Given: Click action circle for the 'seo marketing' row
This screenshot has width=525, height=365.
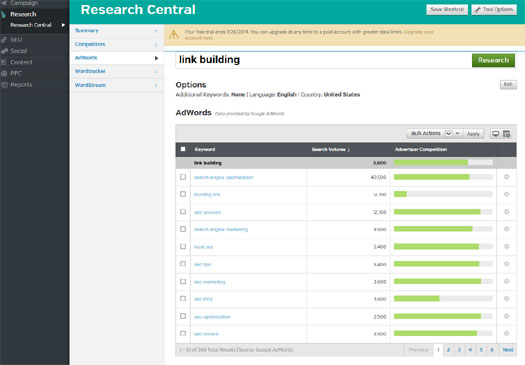Looking at the screenshot, I should (x=506, y=281).
